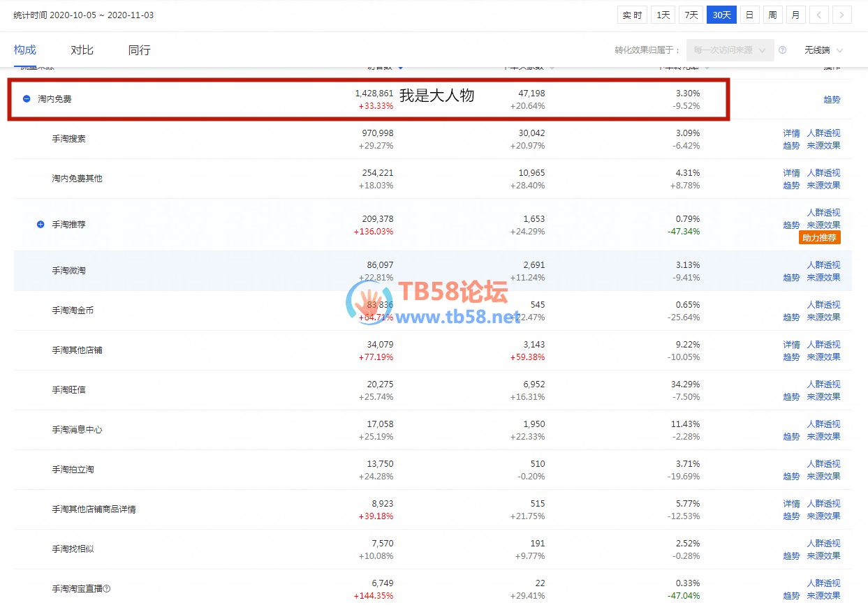The height and width of the screenshot is (605, 868).
Task: Select the 实时 time range
Action: coord(632,15)
